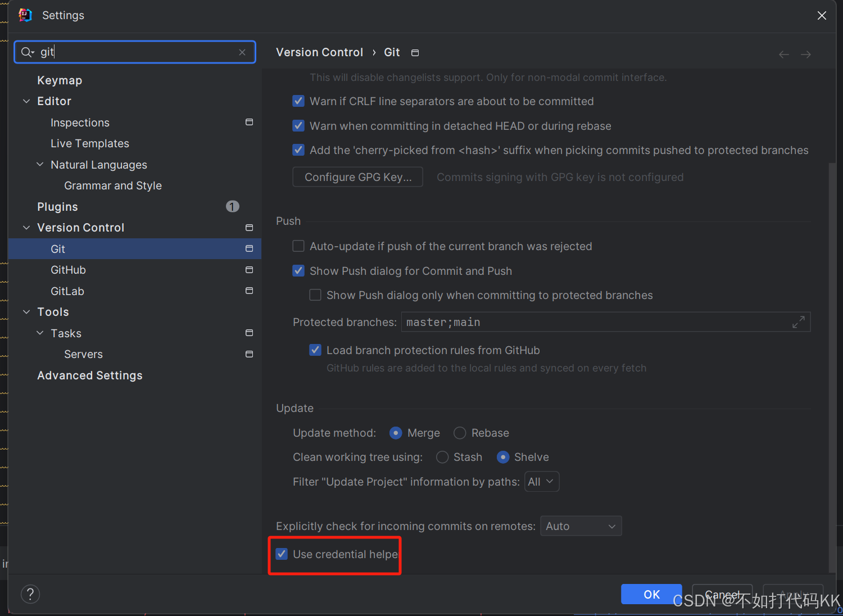Open search history dropdown arrow
Screen dimensions: 843x616
coord(33,53)
